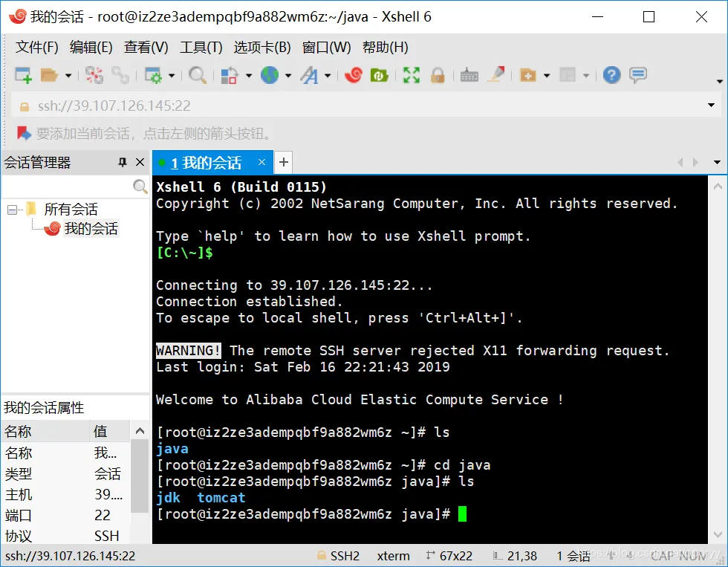Pin the 会话管理器 panel

pos(122,162)
